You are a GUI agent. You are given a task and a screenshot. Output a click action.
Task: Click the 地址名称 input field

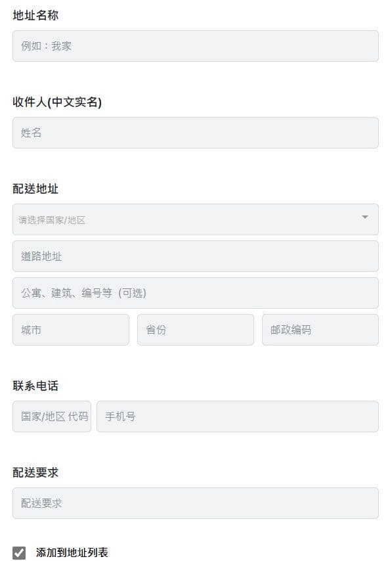tap(195, 46)
